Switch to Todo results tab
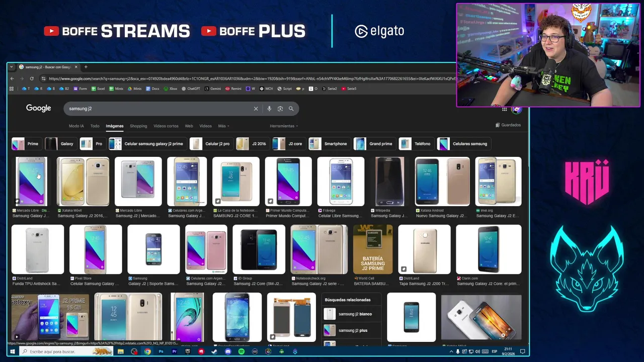 click(x=95, y=126)
